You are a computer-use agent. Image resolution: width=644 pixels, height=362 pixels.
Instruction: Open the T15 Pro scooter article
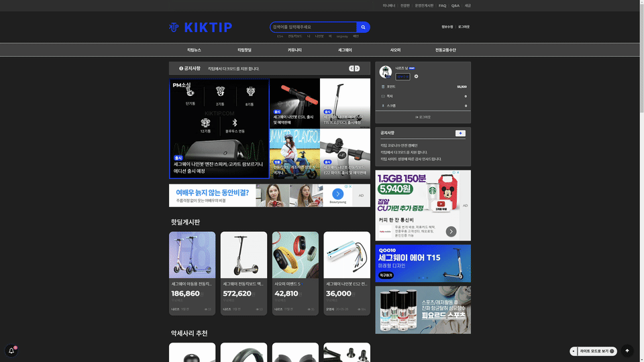click(x=345, y=103)
